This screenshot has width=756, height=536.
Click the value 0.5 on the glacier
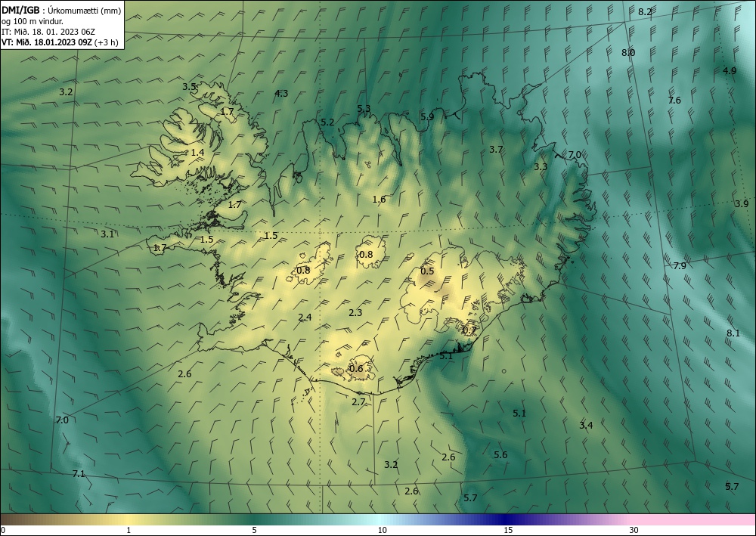pos(427,271)
